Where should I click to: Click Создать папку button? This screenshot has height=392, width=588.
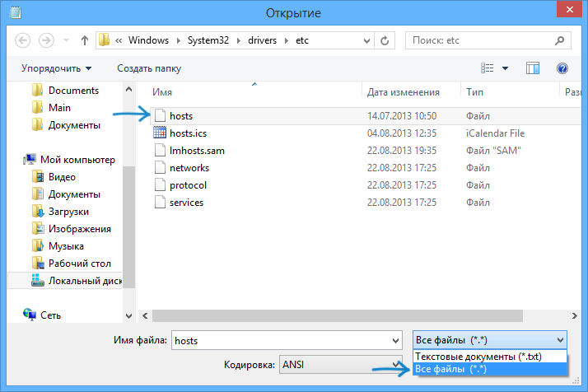[149, 68]
